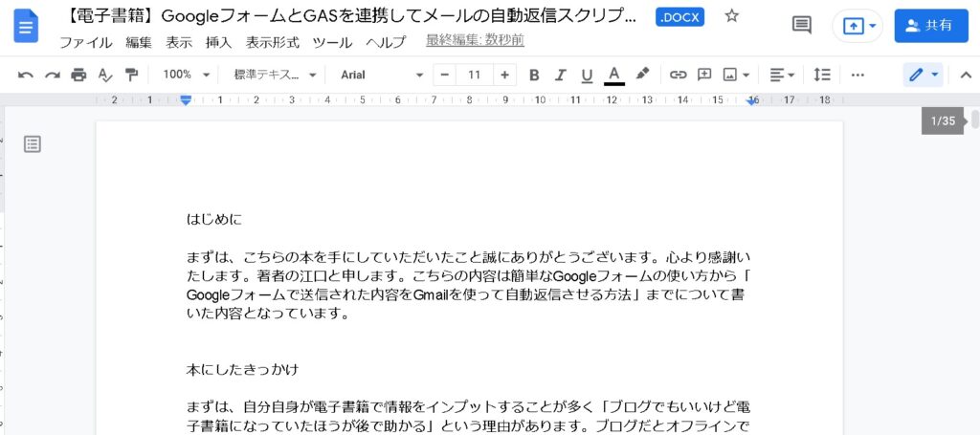Open the 挿入 menu
The width and height of the screenshot is (980, 435).
point(219,42)
